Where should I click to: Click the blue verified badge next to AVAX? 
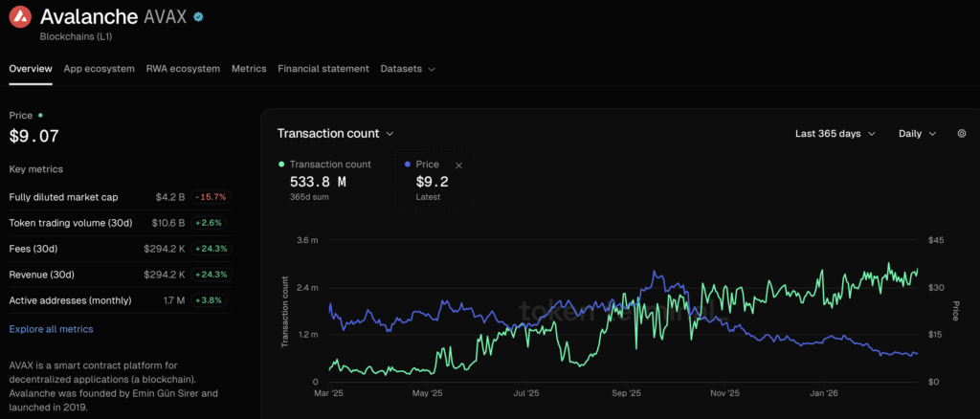[198, 17]
